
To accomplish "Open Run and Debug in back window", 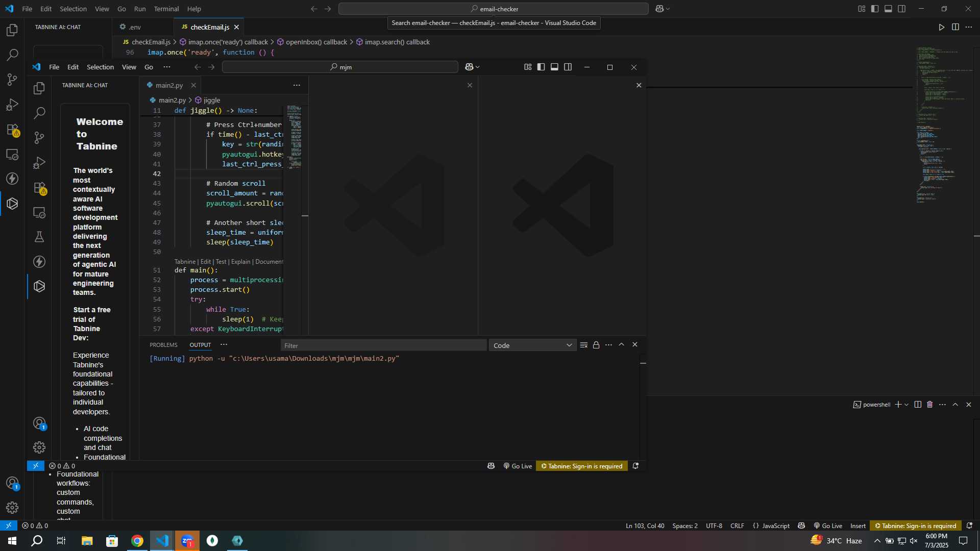I will pyautogui.click(x=12, y=105).
